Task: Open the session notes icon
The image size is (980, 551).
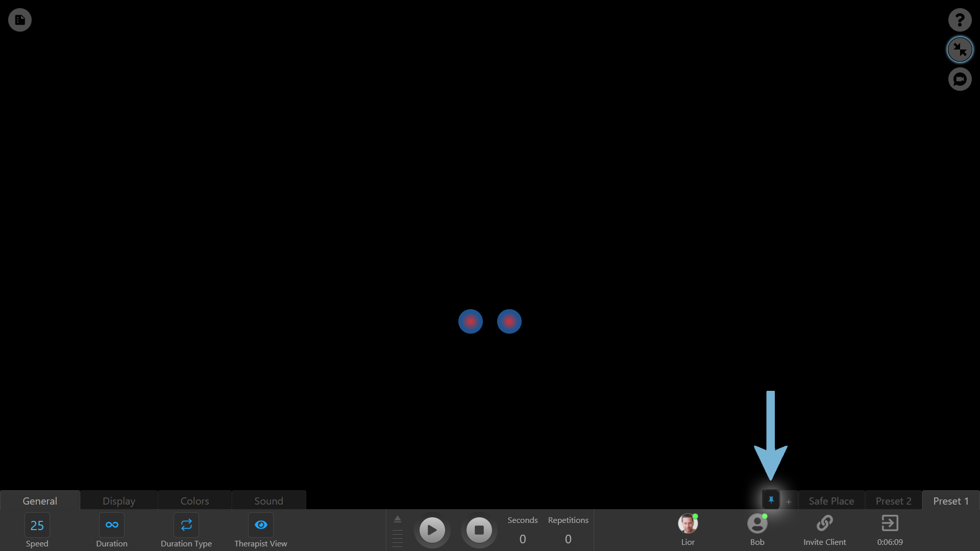Action: [x=20, y=20]
